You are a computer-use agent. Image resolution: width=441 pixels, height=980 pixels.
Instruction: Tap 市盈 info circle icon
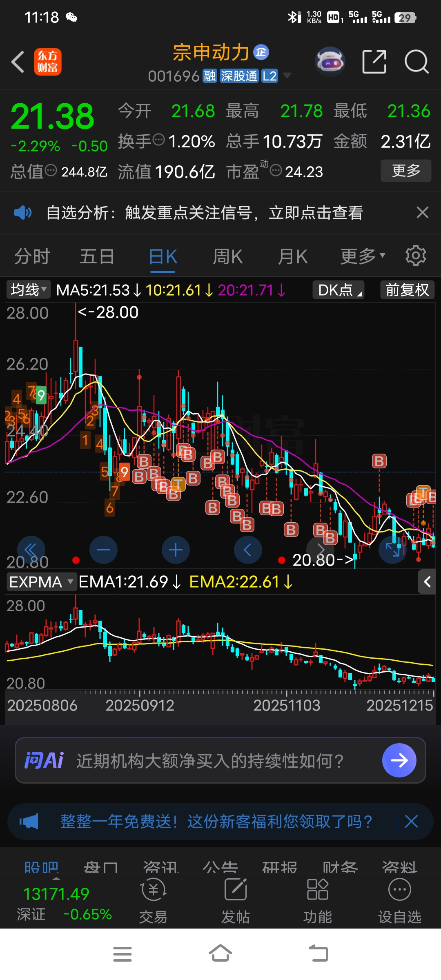click(x=276, y=170)
